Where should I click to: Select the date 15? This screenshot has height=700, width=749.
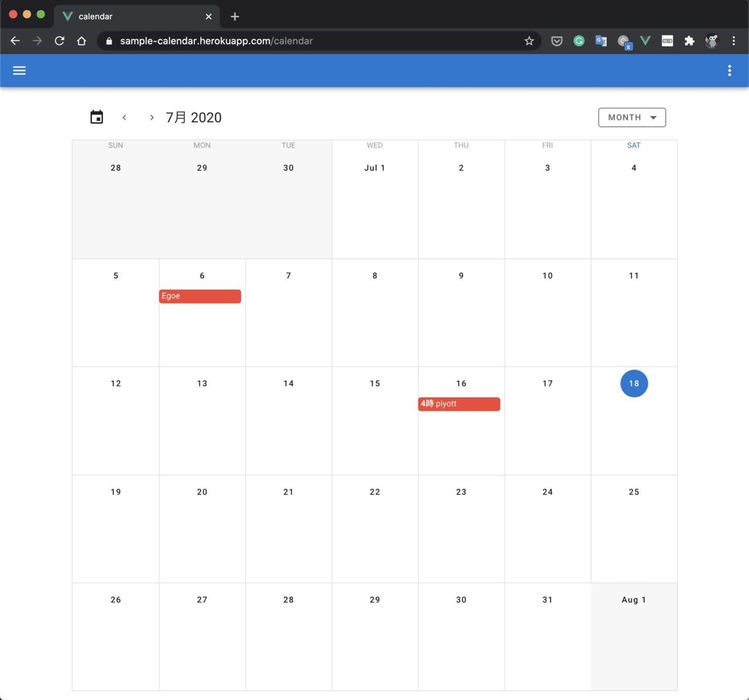[x=375, y=383]
